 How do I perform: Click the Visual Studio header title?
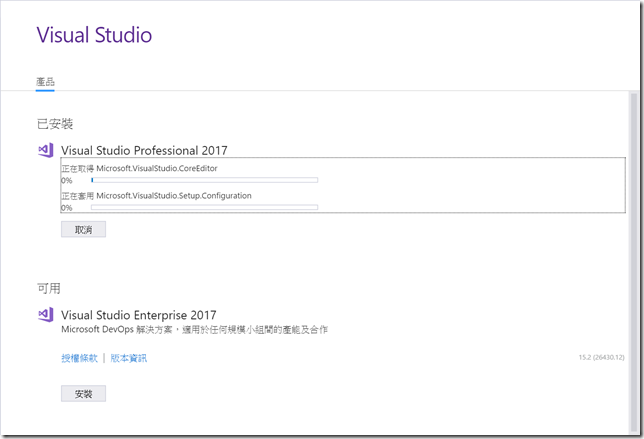tap(94, 35)
